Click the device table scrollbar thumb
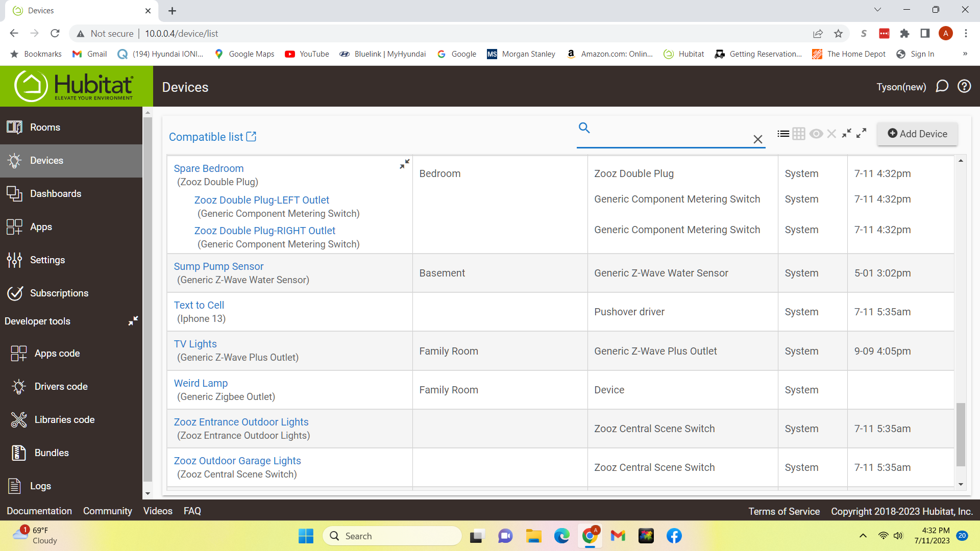Screen dimensions: 980x551 (961, 434)
